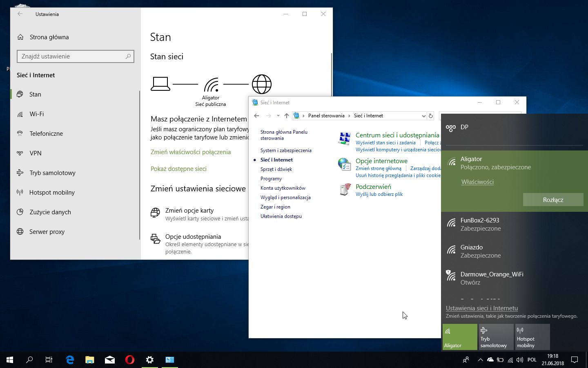Click the Settings window vertical scrollbar

click(331, 74)
